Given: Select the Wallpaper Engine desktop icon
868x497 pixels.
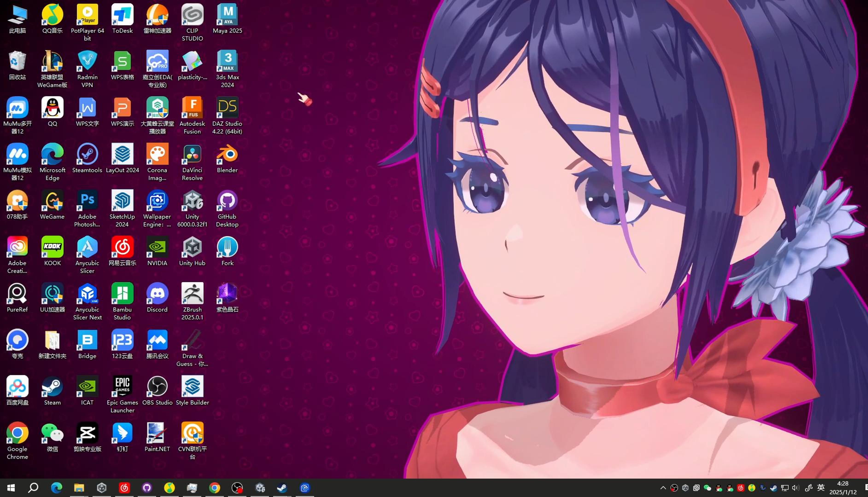Looking at the screenshot, I should coord(157,208).
